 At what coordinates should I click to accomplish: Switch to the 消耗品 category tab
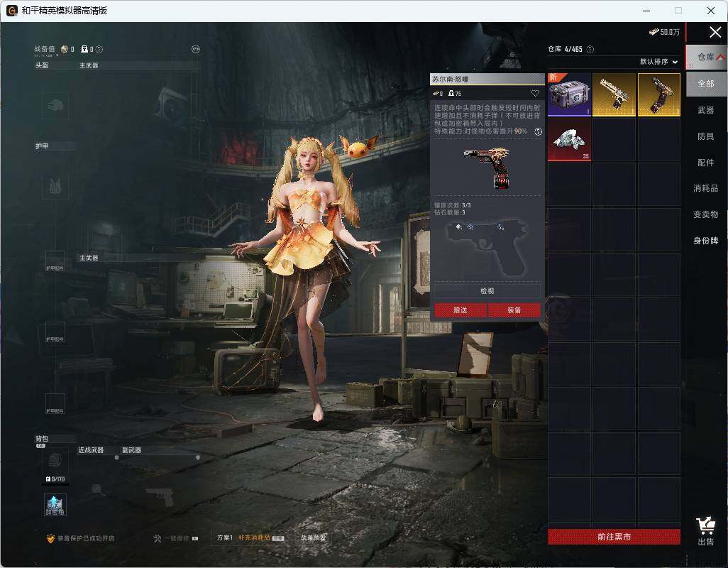click(706, 188)
